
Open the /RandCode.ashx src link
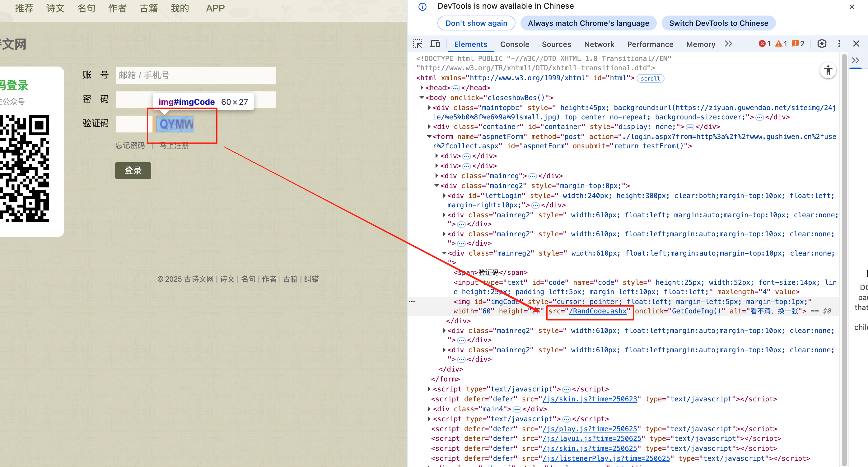tap(598, 311)
